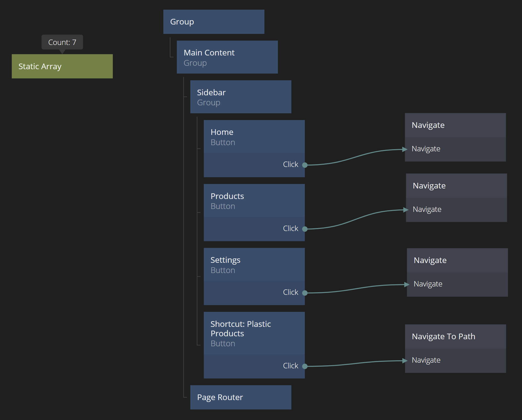This screenshot has width=522, height=420.
Task: Click the Home button's Click output port
Action: coord(305,165)
